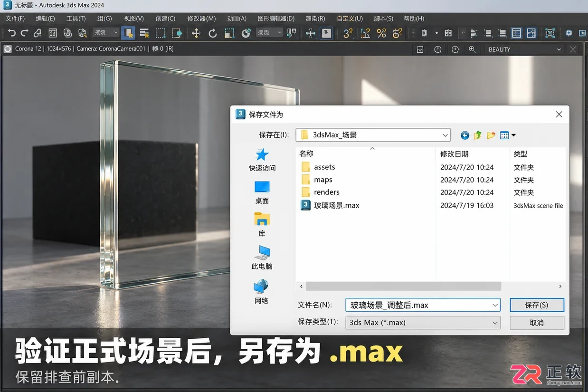The image size is (588, 392).
Task: Choose the Rectangular Selection Region tool
Action: click(161, 33)
